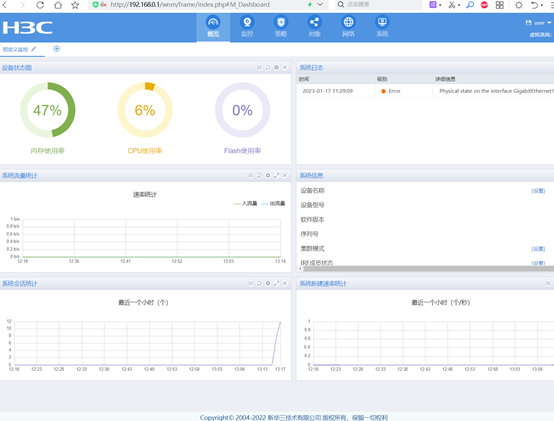Click the blue magnifier extension icon
Viewport: 554px width, 421px height.
(470, 5)
